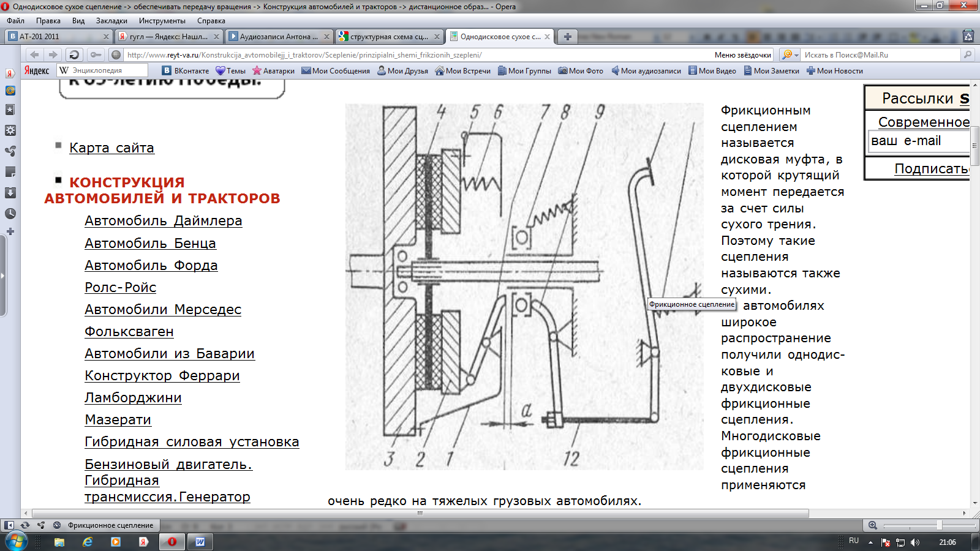Open the Мои Новости bookmark
This screenshot has height=551, width=980.
[x=834, y=70]
